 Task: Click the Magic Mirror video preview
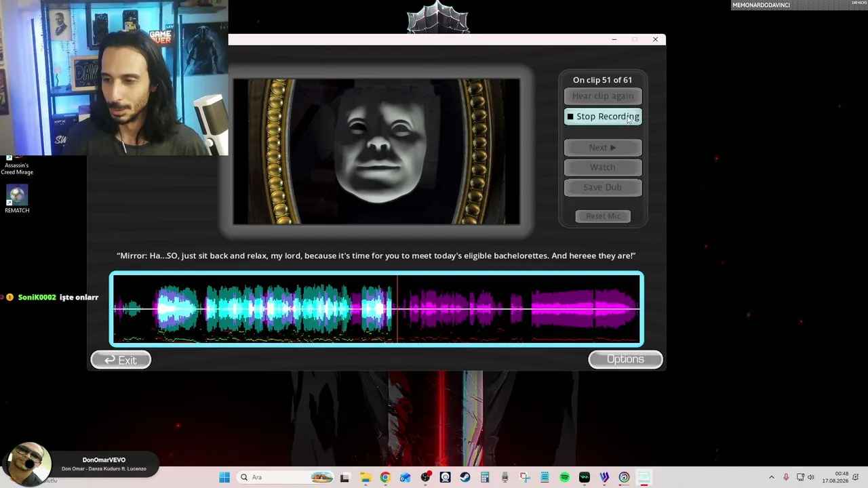[376, 151]
